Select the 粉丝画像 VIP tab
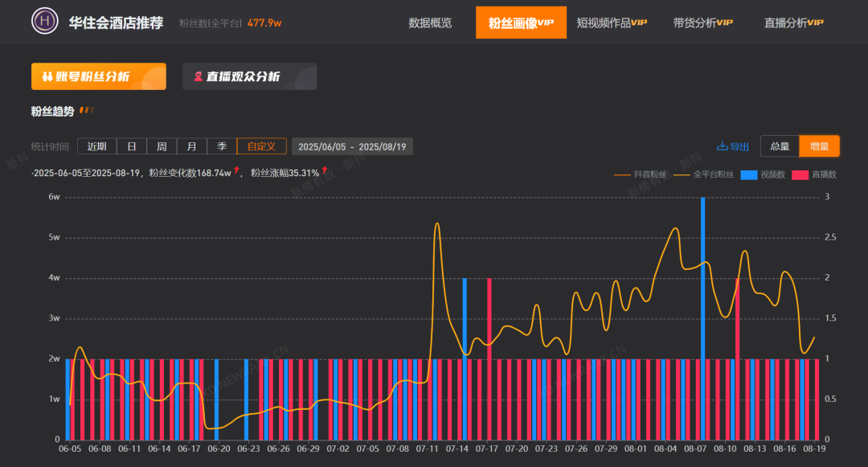This screenshot has height=467, width=868. coord(521,23)
